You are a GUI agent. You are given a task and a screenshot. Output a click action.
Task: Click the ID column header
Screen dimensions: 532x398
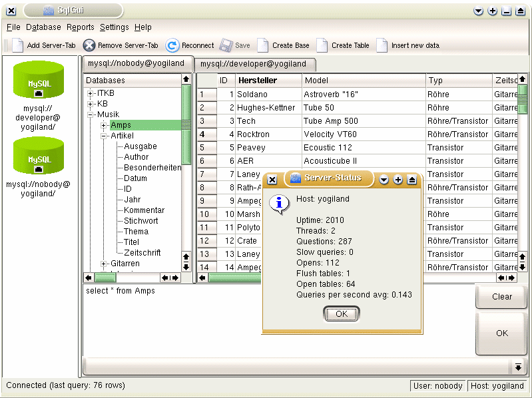tap(226, 81)
